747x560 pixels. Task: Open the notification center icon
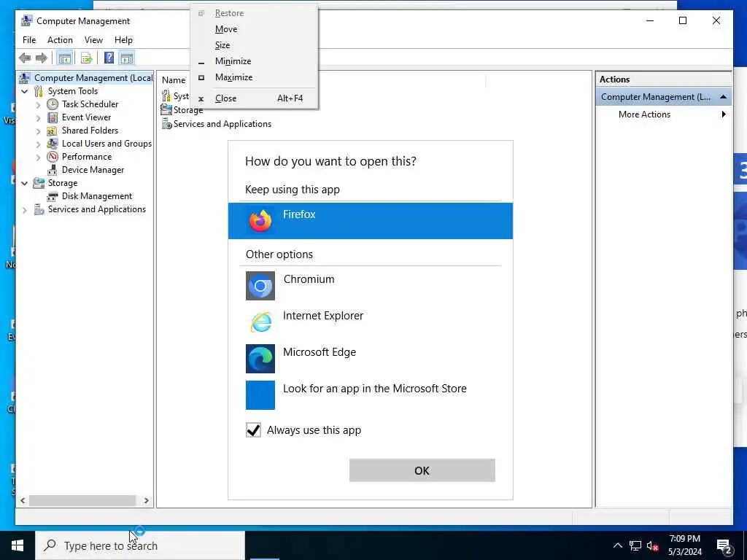pyautogui.click(x=724, y=547)
